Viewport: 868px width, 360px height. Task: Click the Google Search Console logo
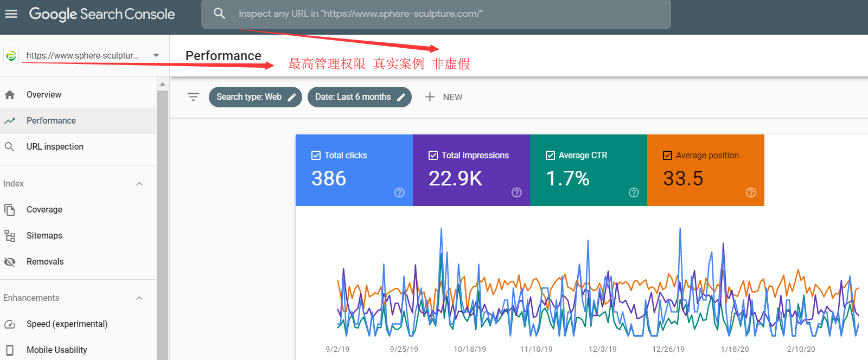tap(102, 14)
